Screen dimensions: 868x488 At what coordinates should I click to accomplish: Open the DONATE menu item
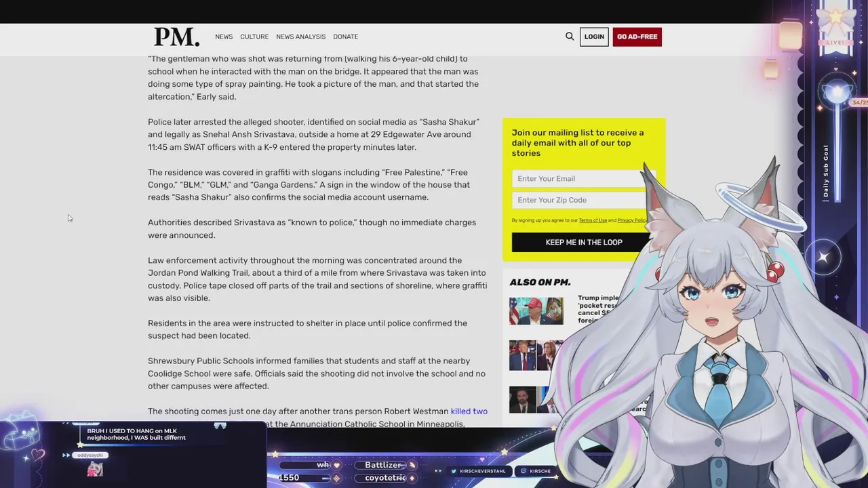345,37
